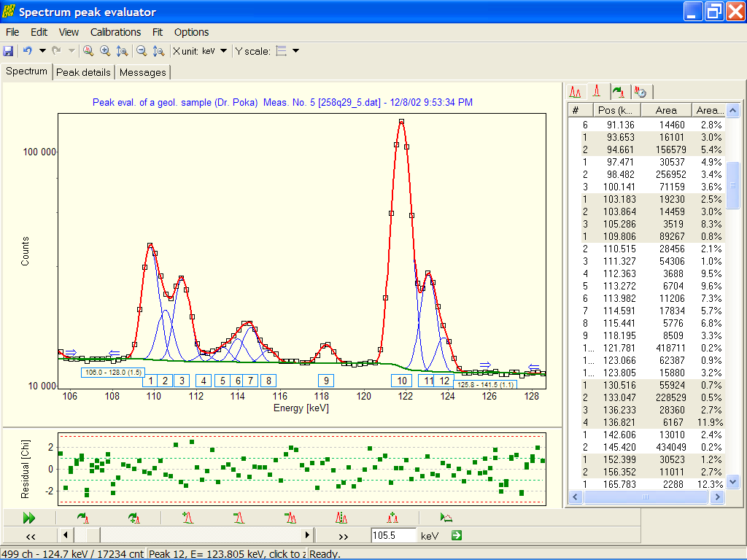The height and width of the screenshot is (560, 747).
Task: Select the double-peak icon tab in the right panel
Action: pyautogui.click(x=576, y=92)
